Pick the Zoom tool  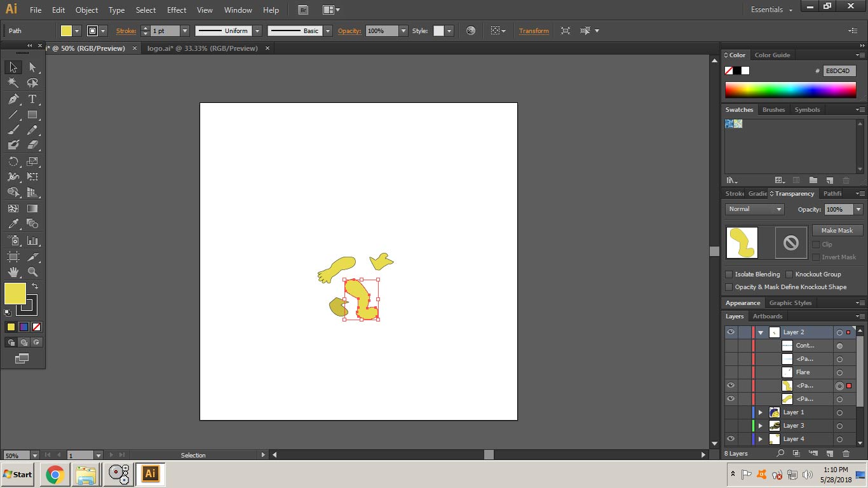point(32,272)
